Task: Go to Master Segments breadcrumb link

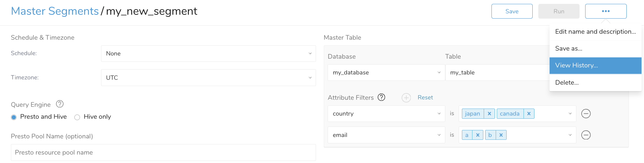Action: click(55, 11)
